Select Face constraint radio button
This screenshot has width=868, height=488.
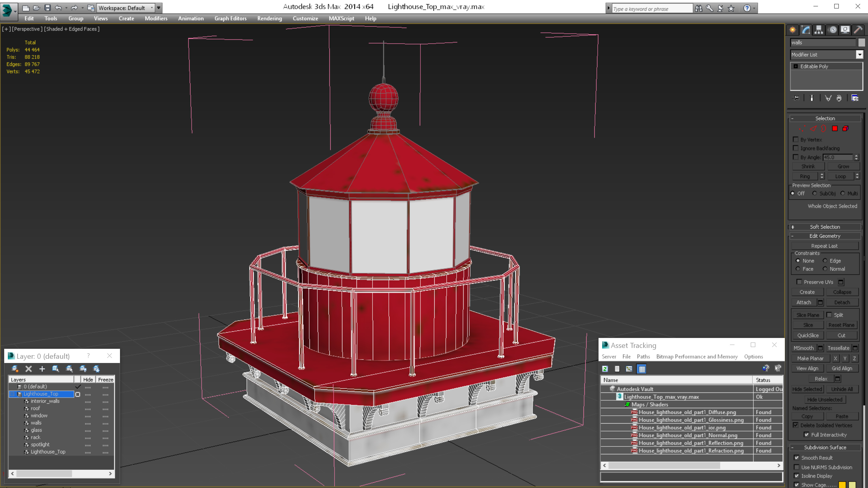(797, 269)
